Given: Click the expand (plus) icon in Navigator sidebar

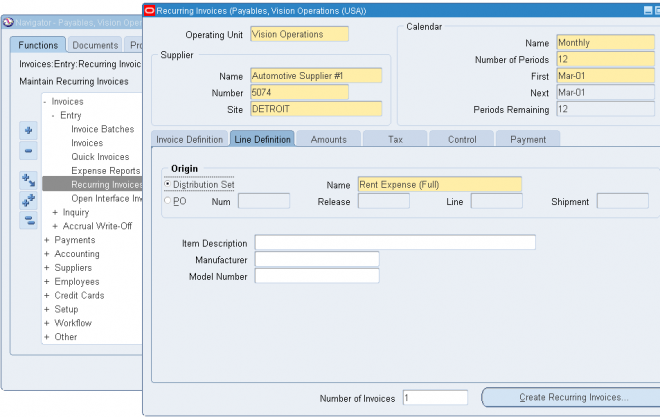Looking at the screenshot, I should [28, 130].
